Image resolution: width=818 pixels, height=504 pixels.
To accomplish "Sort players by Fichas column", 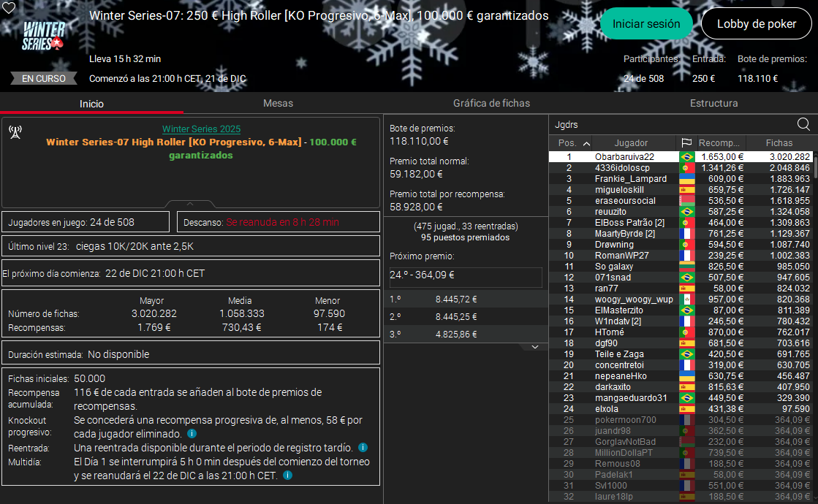I will [x=779, y=143].
